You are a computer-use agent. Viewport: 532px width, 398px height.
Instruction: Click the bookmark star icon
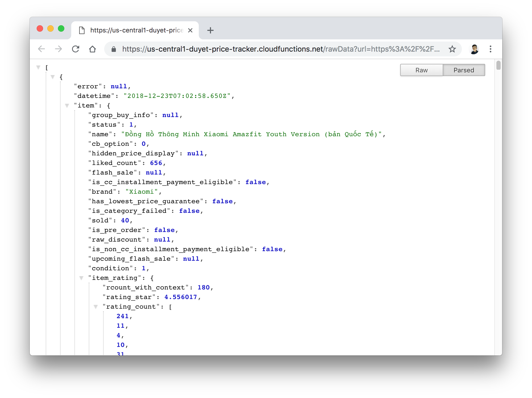click(x=452, y=49)
